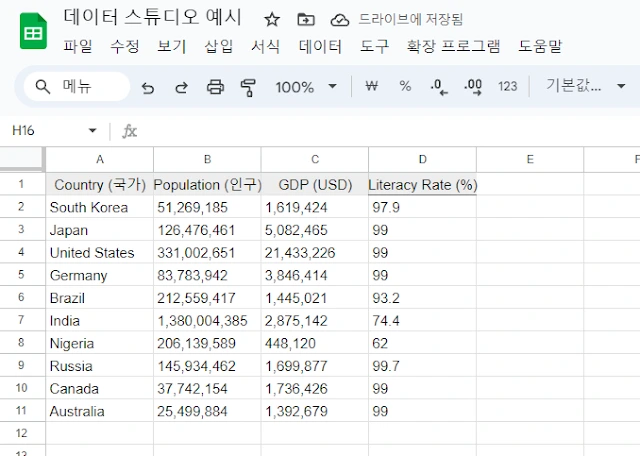Increase decimal places
Viewport: 640px width, 456px height.
pos(473,87)
